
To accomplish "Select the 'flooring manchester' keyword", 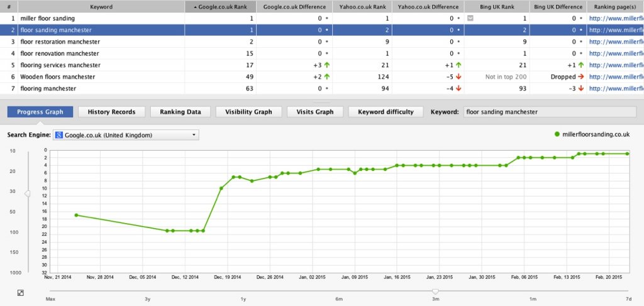I will [x=48, y=88].
